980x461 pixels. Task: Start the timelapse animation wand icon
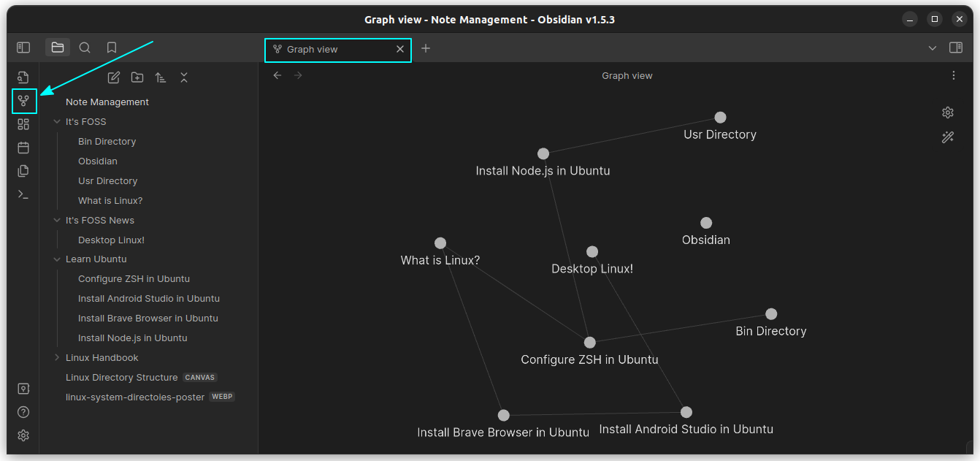[948, 137]
